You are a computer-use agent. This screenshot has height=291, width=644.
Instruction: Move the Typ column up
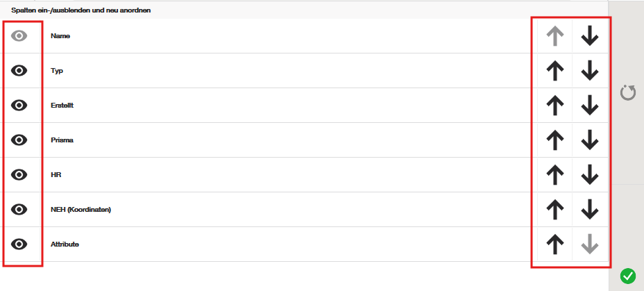[554, 70]
